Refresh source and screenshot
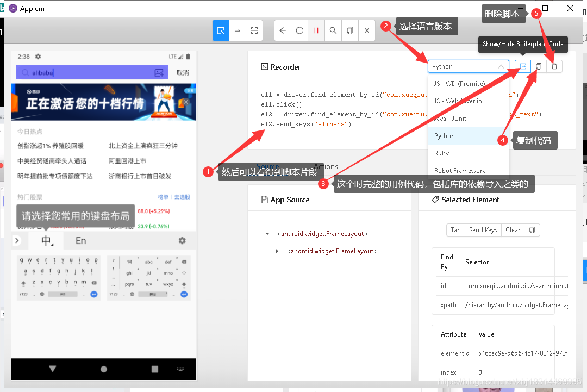The image size is (587, 392). pos(299,30)
